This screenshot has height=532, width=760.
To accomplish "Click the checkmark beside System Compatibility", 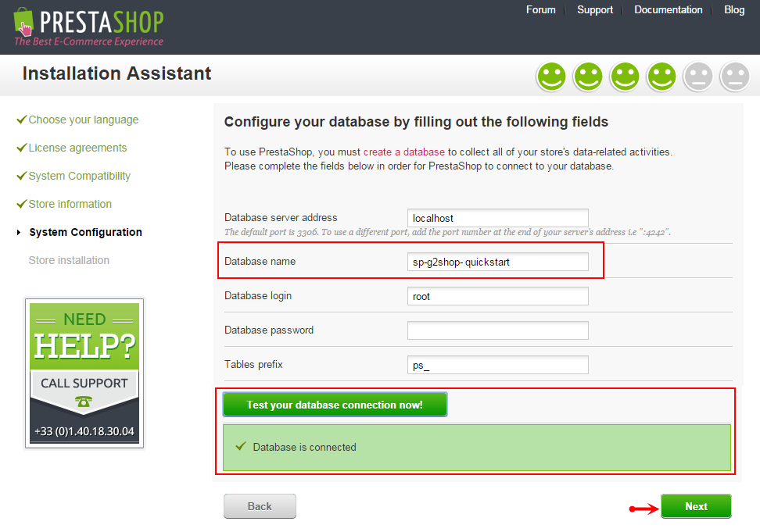I will pos(21,176).
